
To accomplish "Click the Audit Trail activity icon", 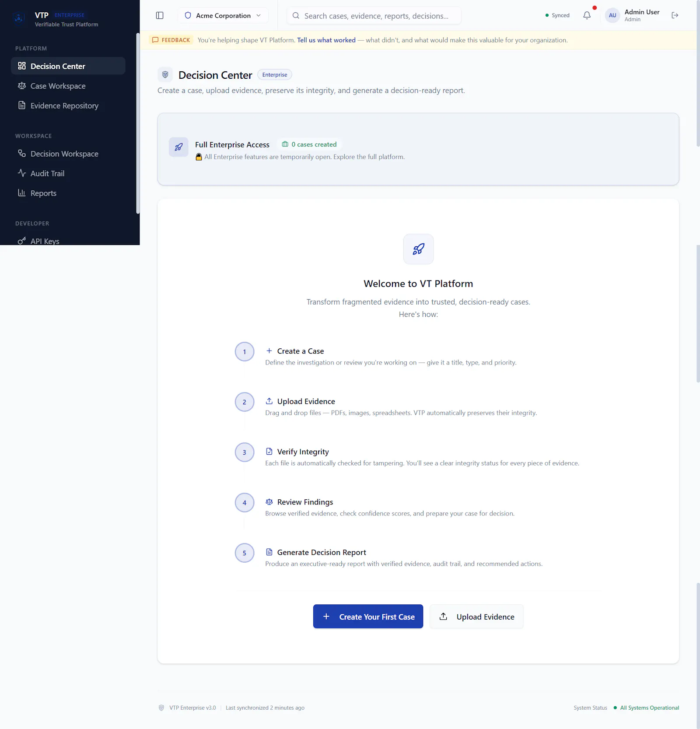I will click(22, 173).
